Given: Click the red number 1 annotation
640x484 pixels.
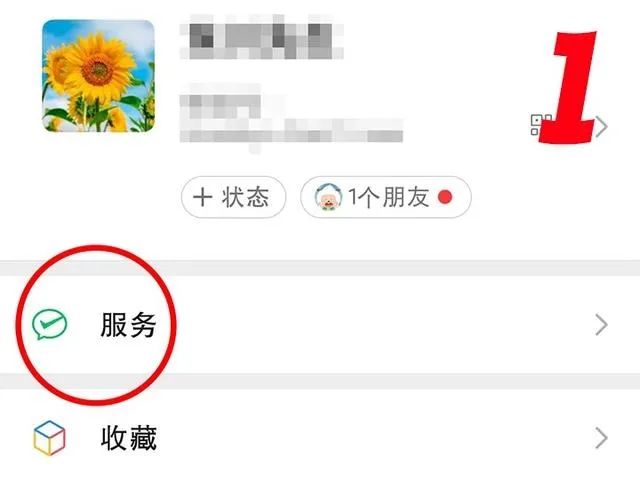Looking at the screenshot, I should 568,87.
